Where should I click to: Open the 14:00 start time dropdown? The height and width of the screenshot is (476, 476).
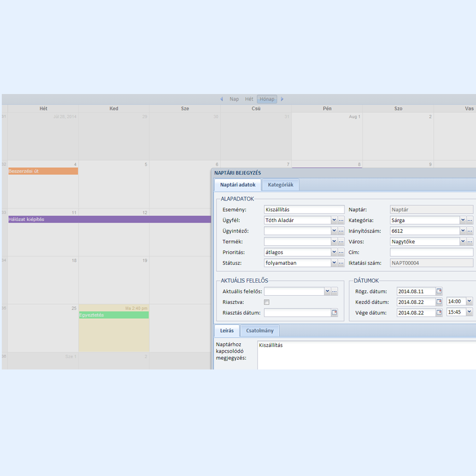(469, 302)
